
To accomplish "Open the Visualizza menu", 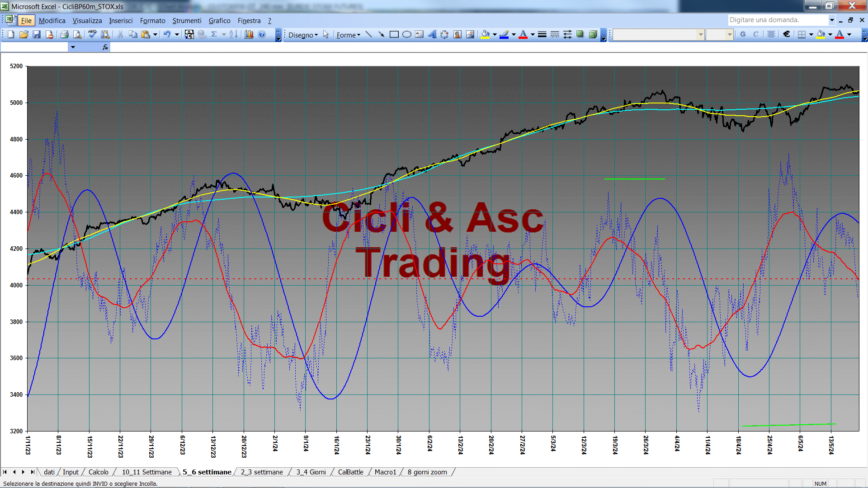I will point(87,20).
